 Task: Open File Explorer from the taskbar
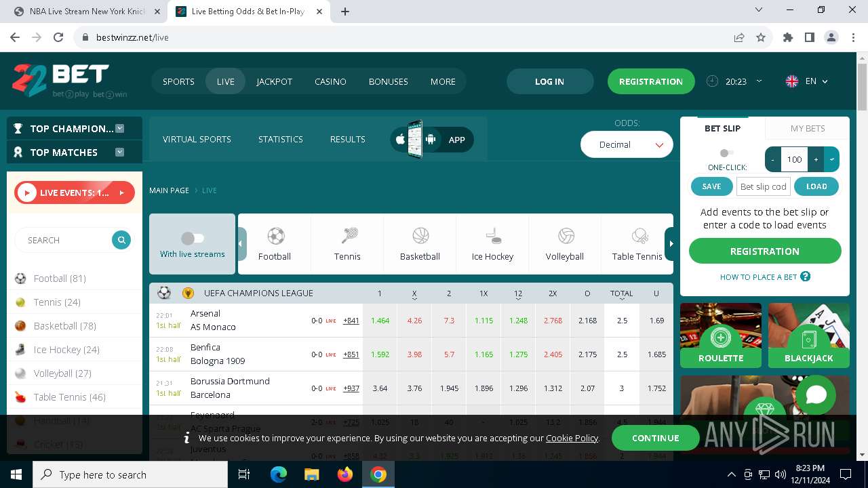pos(312,474)
